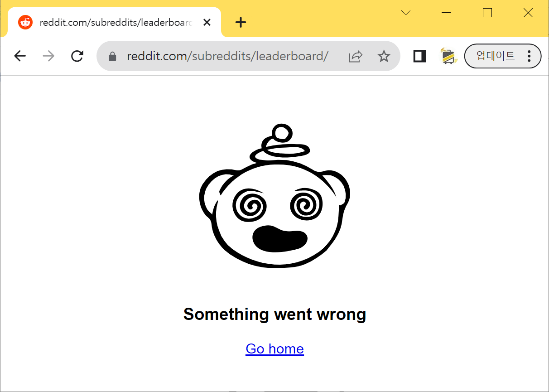The height and width of the screenshot is (392, 549).
Task: Follow the Go home link
Action: coord(274,348)
